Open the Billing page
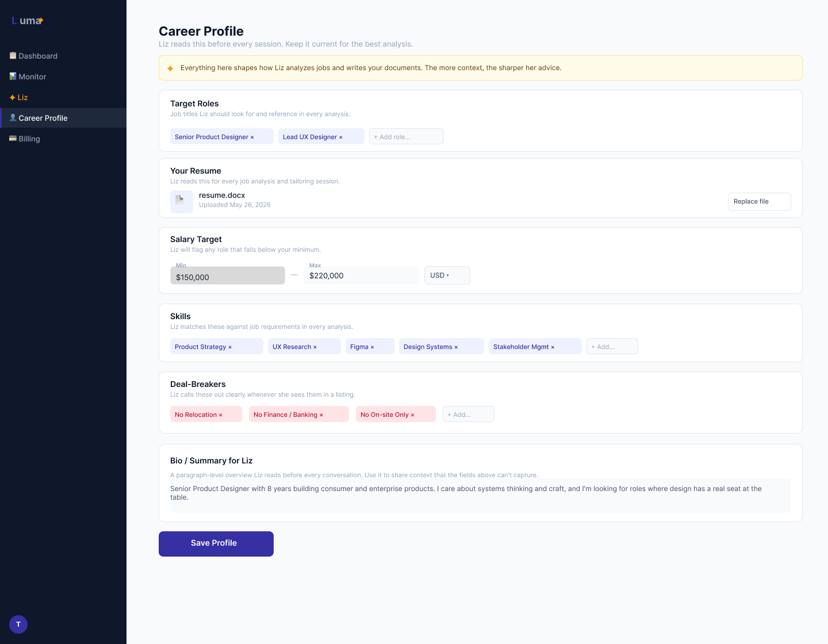The width and height of the screenshot is (828, 644). (x=63, y=139)
